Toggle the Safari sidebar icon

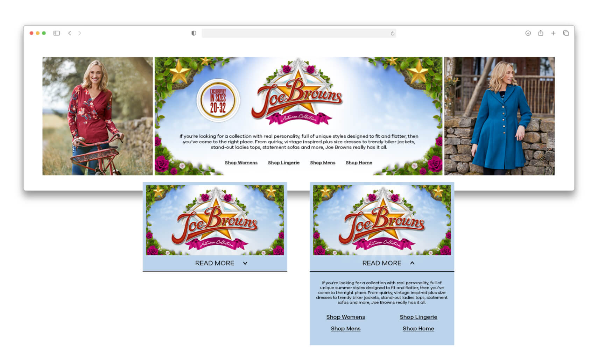point(56,33)
